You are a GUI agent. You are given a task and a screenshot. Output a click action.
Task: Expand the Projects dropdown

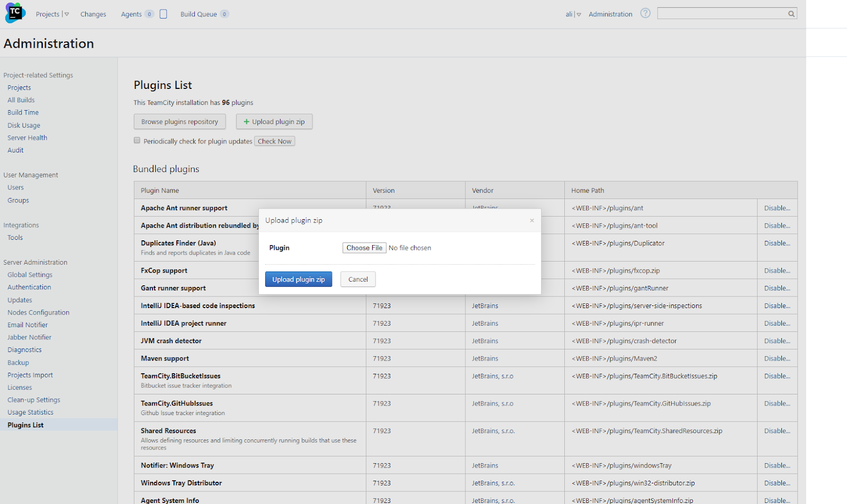point(67,14)
